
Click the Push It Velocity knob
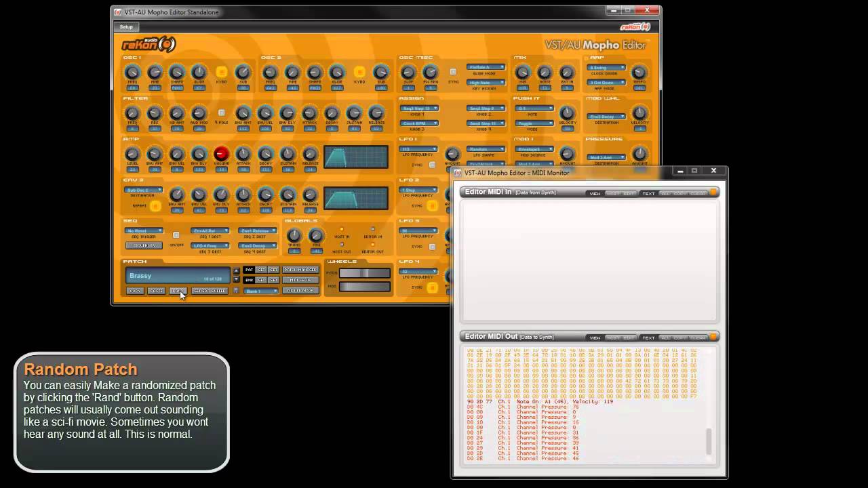click(x=567, y=113)
